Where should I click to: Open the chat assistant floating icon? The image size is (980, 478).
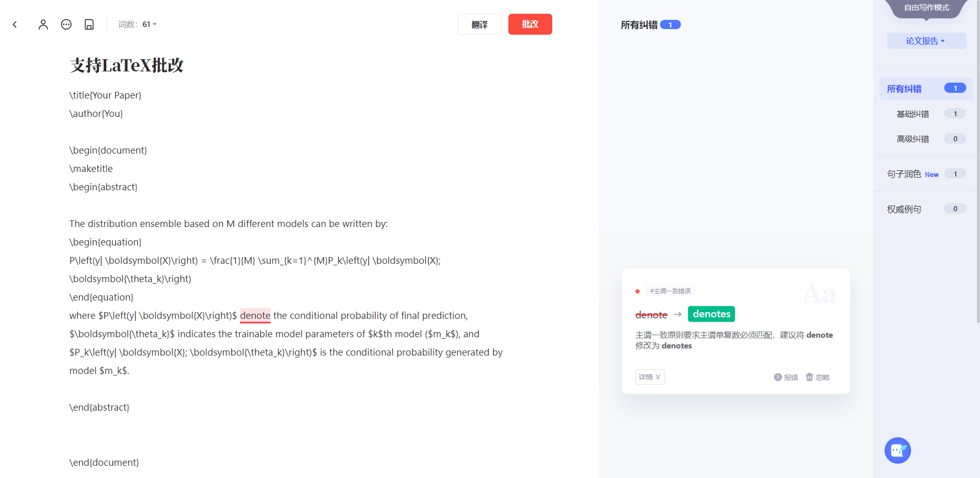pyautogui.click(x=898, y=450)
